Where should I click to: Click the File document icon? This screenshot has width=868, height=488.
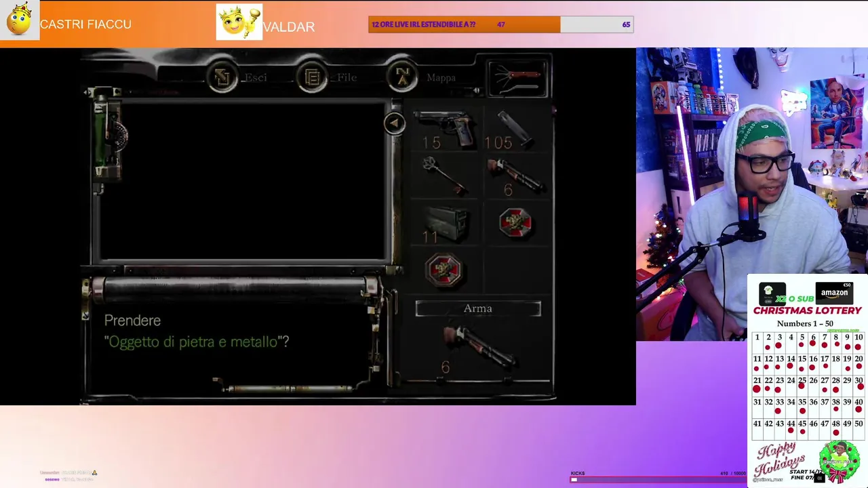(x=312, y=78)
